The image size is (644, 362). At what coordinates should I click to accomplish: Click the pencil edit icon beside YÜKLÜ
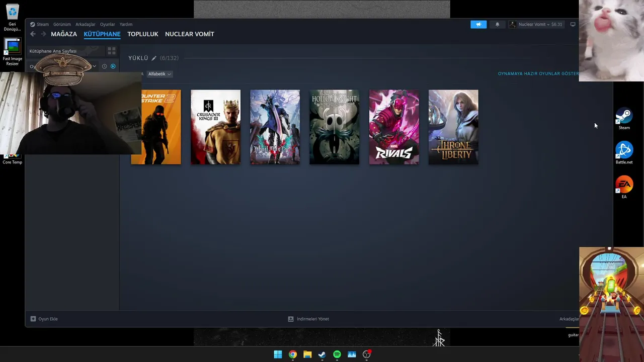[x=154, y=58]
